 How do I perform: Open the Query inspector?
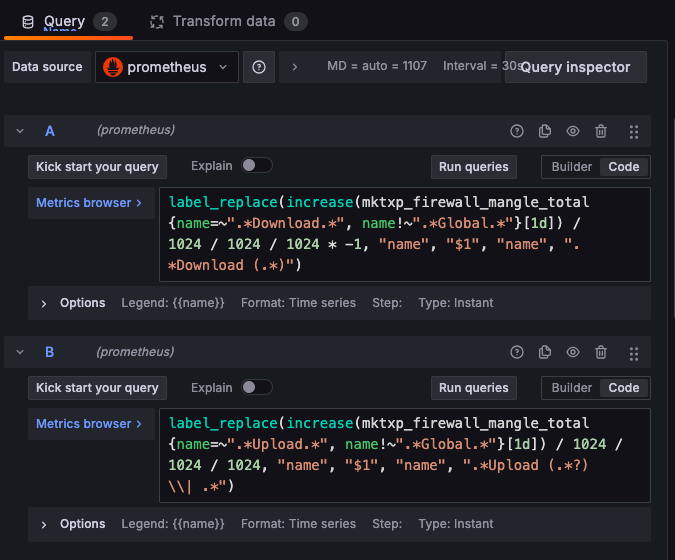click(x=576, y=67)
